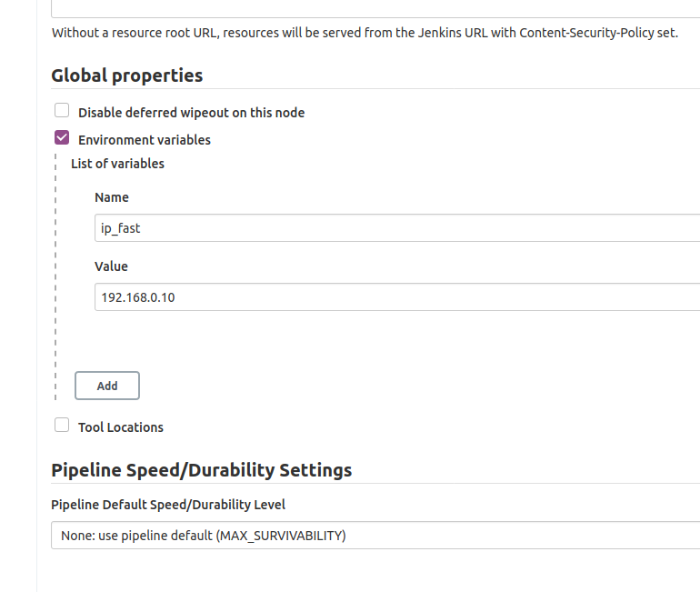700x592 pixels.
Task: Enable Disable deferred wipeout checkbox
Action: point(62,110)
